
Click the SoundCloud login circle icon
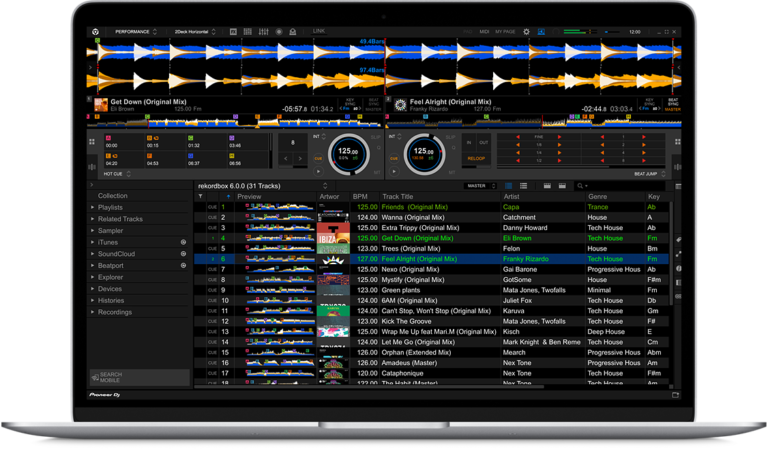(x=183, y=254)
